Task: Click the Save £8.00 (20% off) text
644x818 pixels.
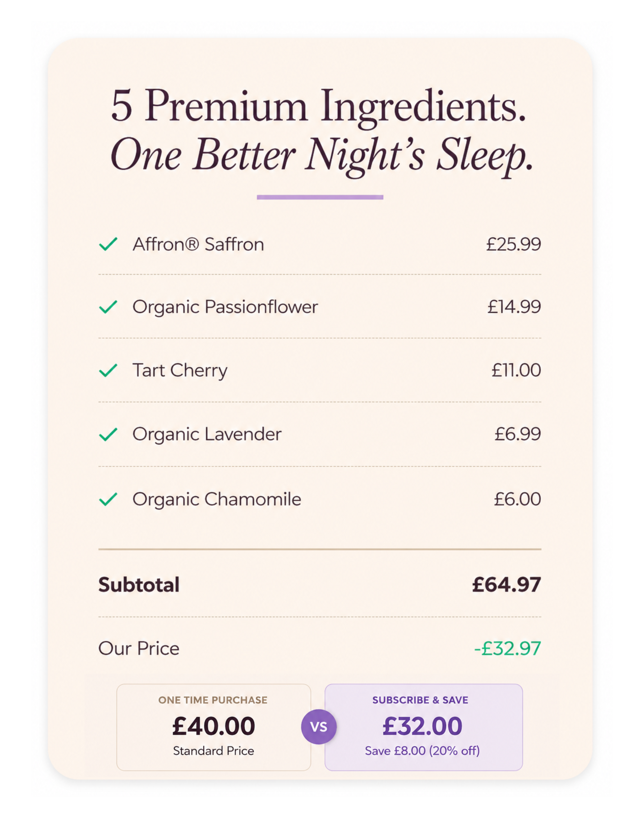Action: (422, 751)
